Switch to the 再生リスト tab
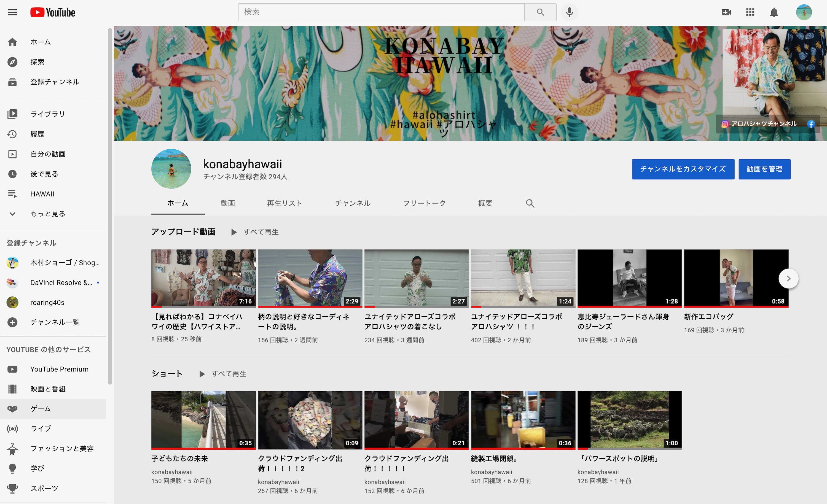 coord(284,203)
